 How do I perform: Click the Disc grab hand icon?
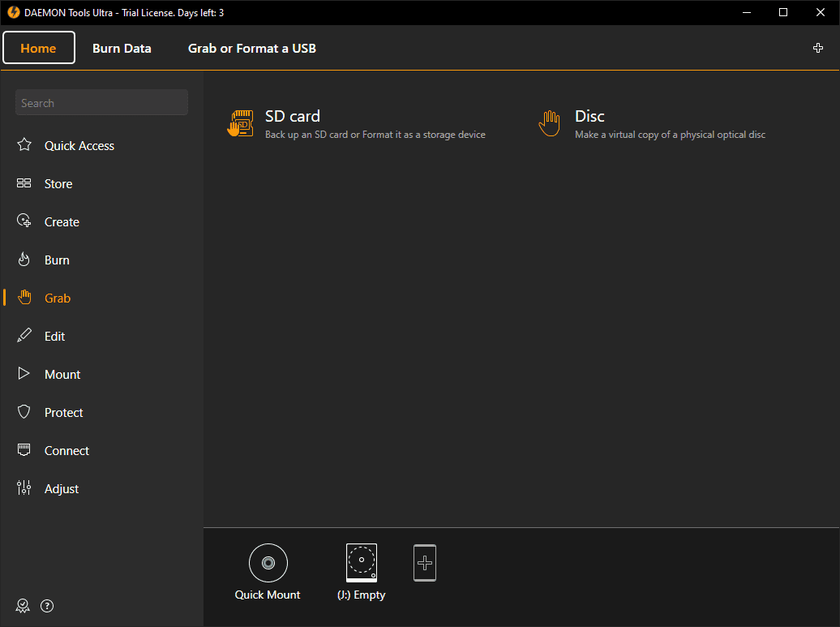550,124
